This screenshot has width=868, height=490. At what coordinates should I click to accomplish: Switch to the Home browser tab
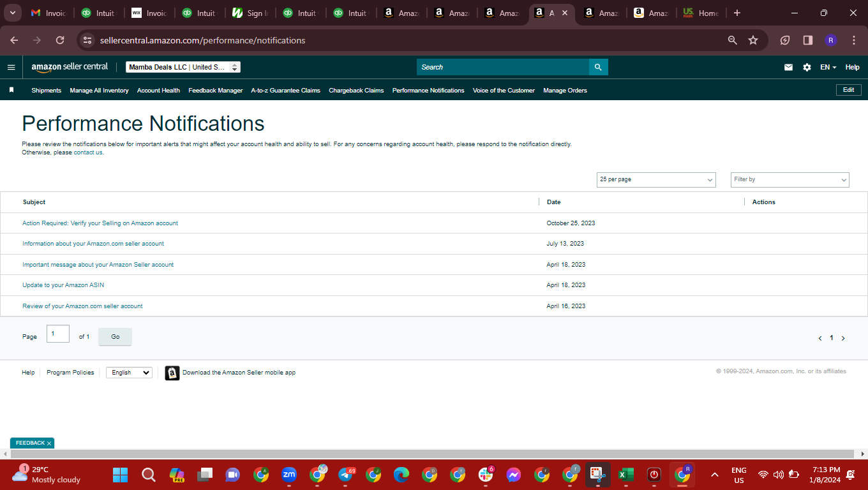pyautogui.click(x=701, y=13)
